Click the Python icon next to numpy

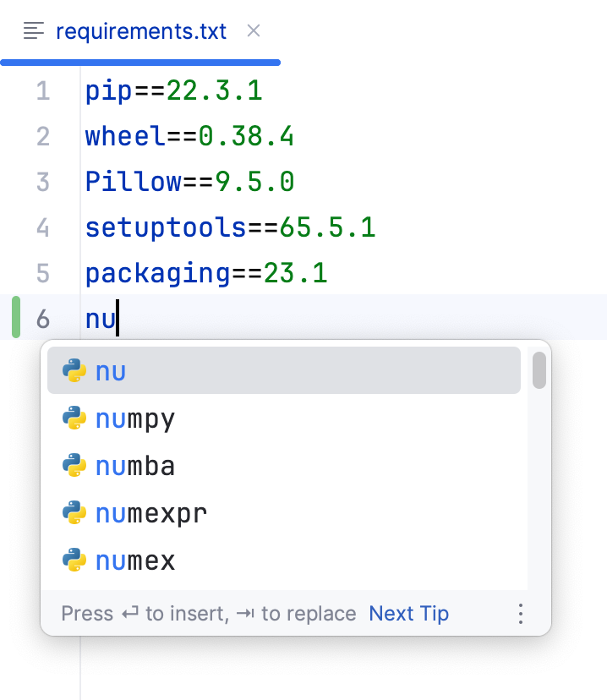75,418
